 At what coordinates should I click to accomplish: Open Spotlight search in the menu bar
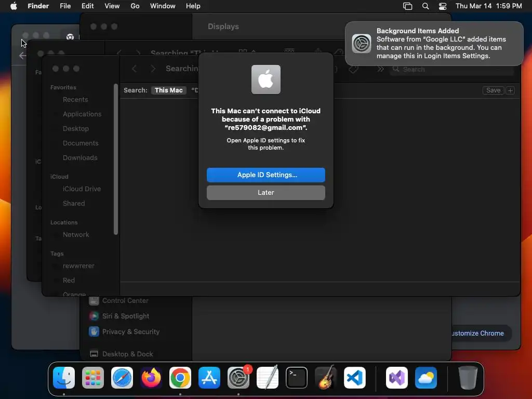tap(425, 6)
